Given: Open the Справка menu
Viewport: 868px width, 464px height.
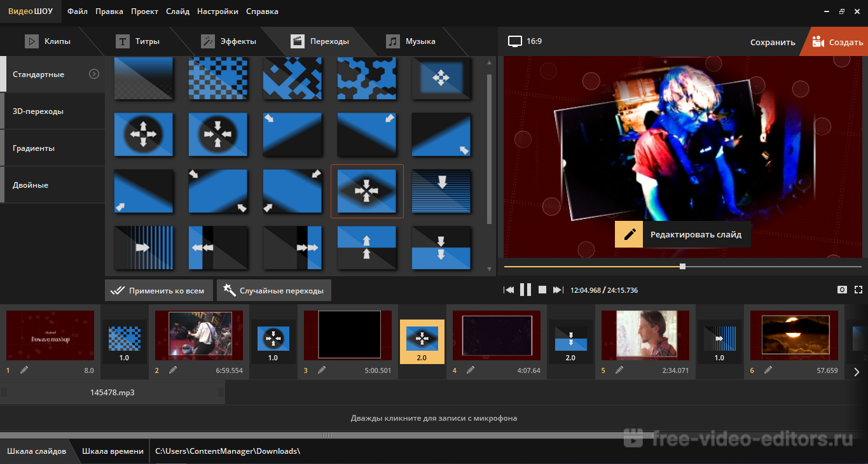Looking at the screenshot, I should (x=262, y=11).
